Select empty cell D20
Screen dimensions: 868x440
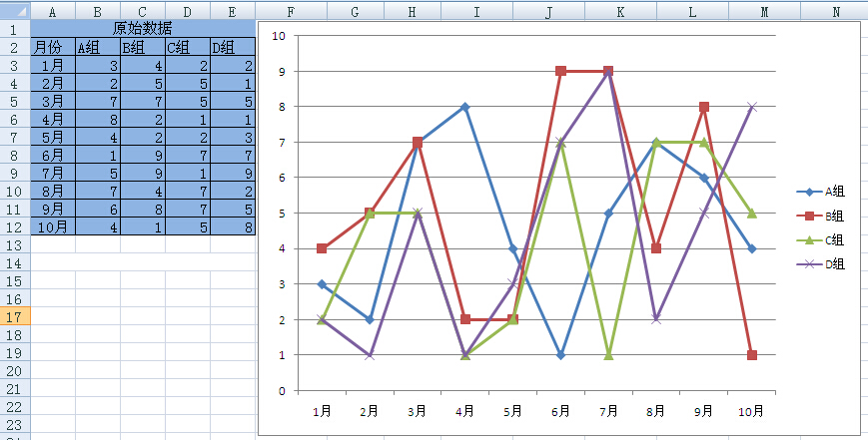coord(188,370)
